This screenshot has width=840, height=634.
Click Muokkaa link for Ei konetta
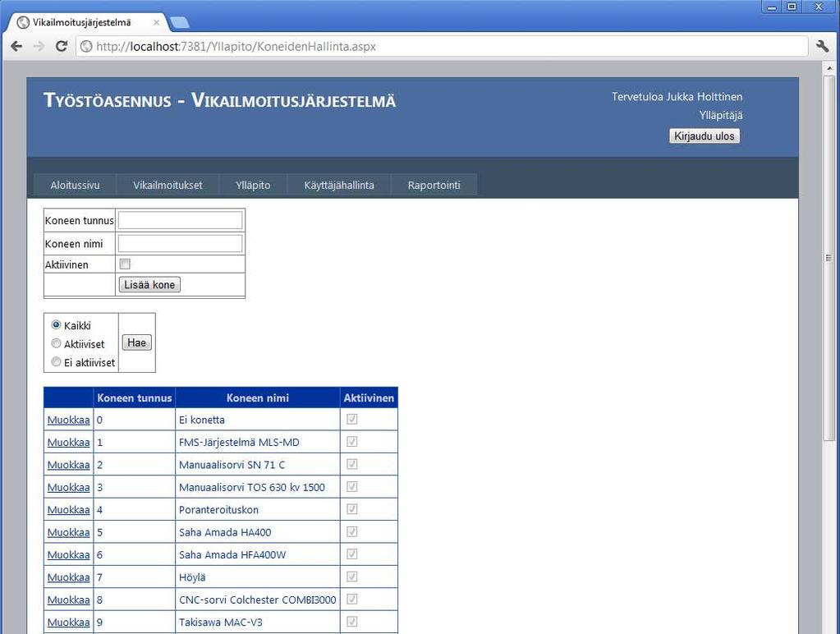point(69,420)
